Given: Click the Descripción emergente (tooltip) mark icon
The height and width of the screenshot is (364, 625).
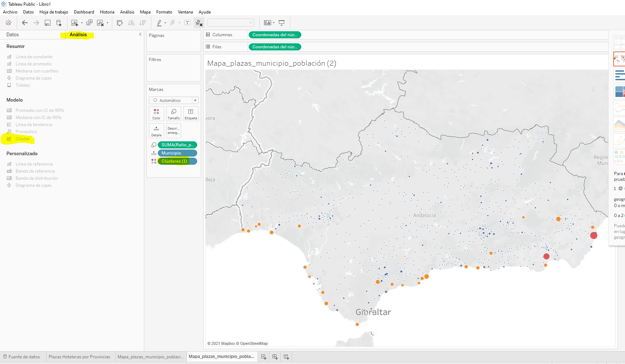Looking at the screenshot, I should [173, 131].
